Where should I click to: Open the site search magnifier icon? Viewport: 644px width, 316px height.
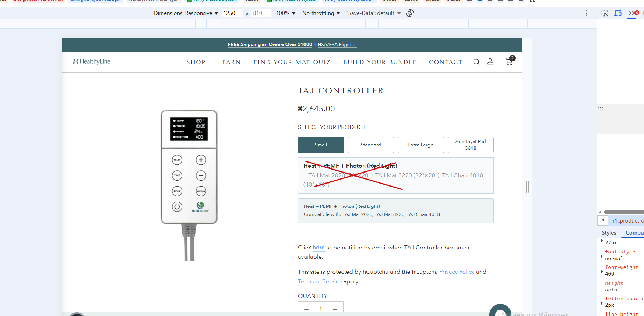coord(476,62)
